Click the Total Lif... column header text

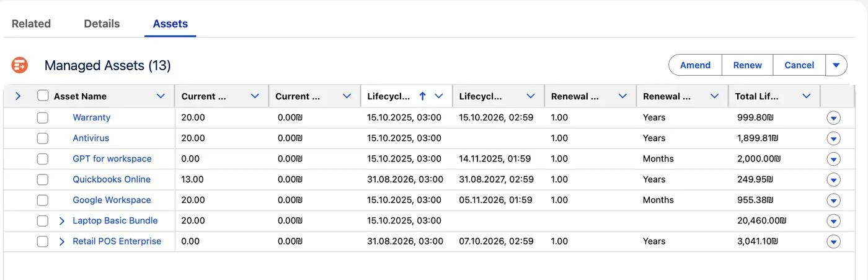[x=756, y=96]
